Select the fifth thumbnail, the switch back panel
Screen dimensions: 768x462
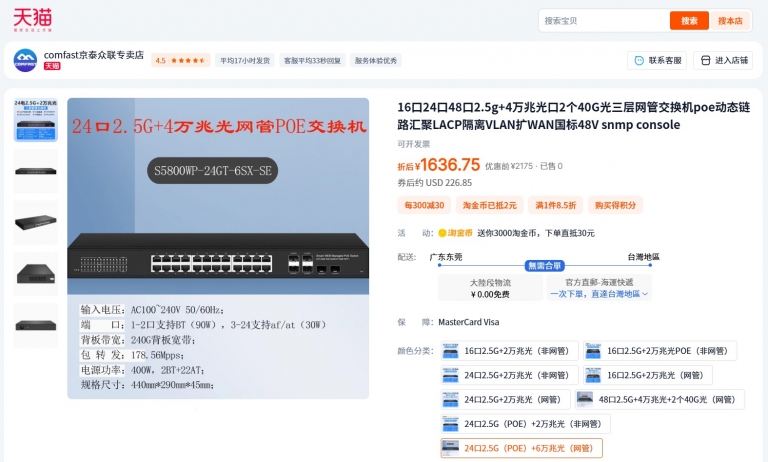(x=36, y=325)
